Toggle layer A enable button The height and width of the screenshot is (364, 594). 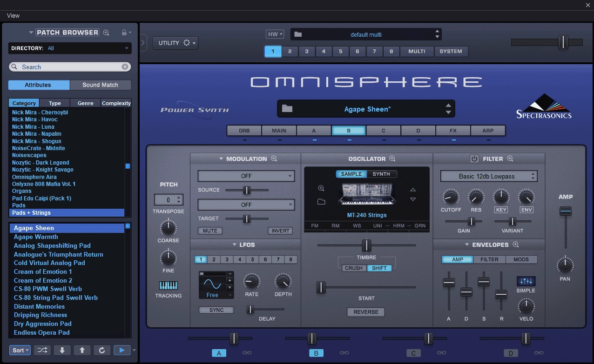(x=219, y=353)
